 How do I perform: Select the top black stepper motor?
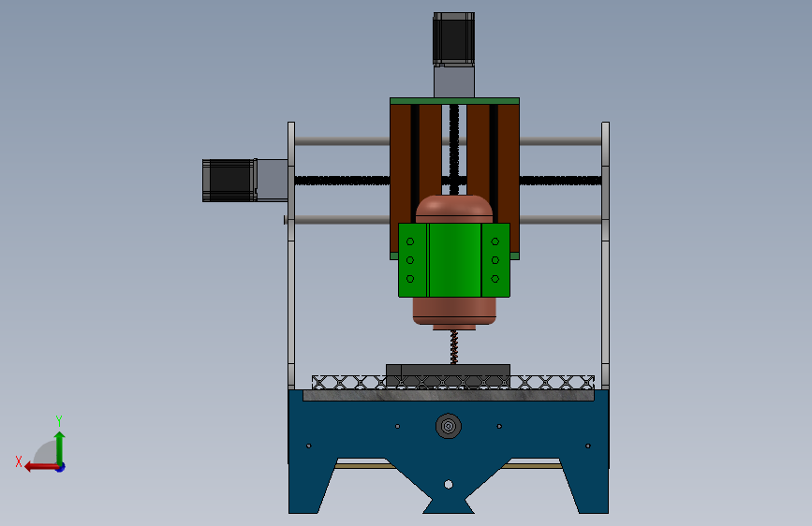453,39
